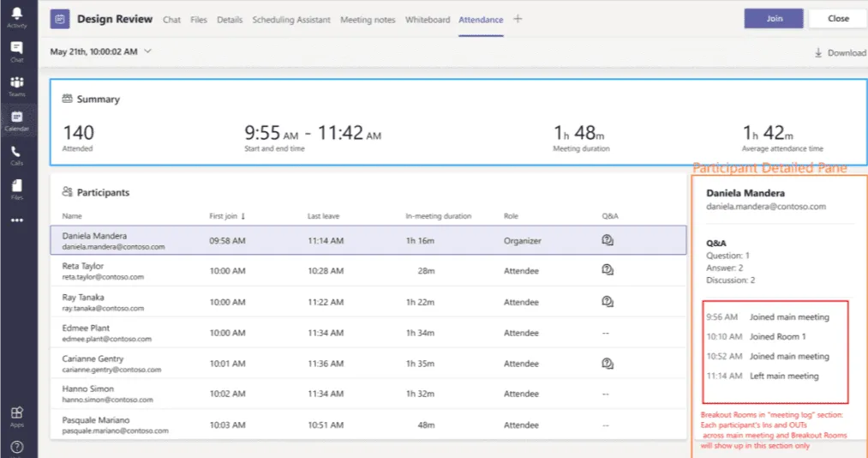Switch to the Chat tab
The height and width of the screenshot is (458, 868).
[171, 20]
